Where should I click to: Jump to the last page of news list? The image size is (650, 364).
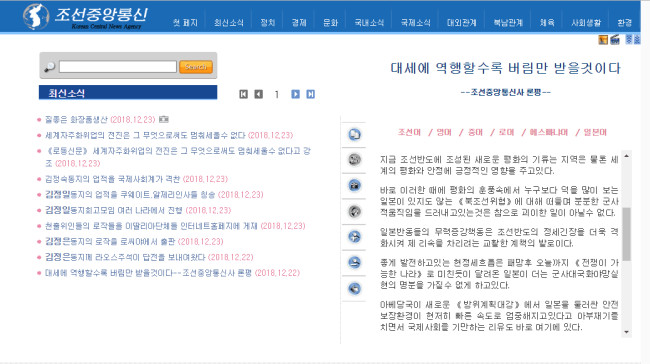tap(310, 94)
